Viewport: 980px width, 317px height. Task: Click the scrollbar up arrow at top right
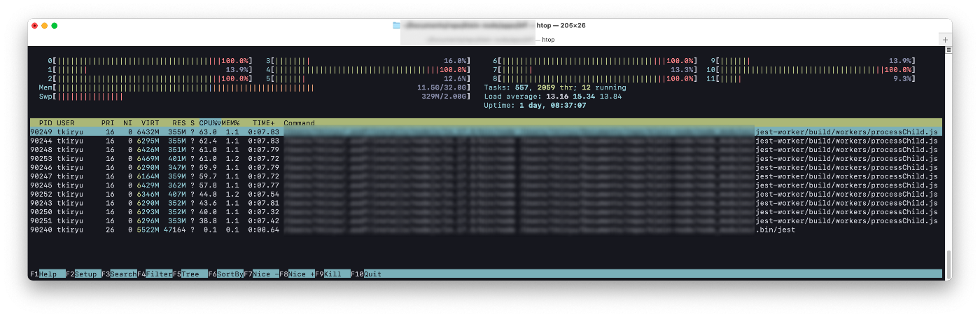948,50
